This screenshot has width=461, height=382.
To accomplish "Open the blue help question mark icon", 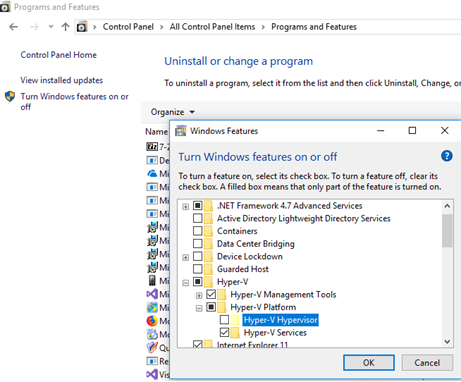I will point(447,156).
